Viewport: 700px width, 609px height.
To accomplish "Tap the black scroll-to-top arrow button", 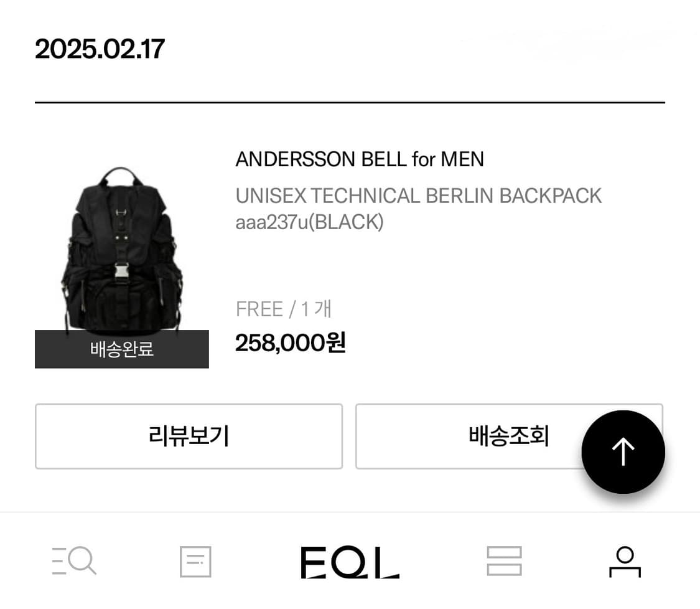I will coord(623,451).
